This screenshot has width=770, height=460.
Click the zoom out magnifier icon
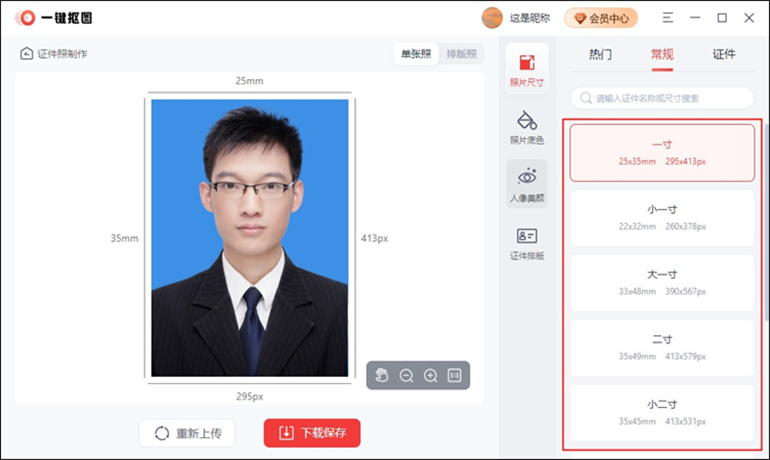click(406, 376)
